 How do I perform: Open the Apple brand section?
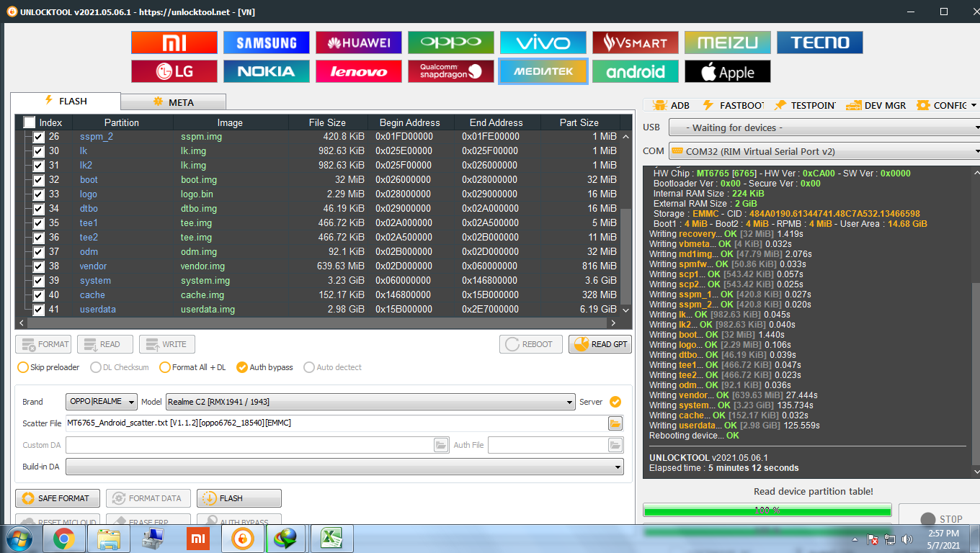(x=728, y=71)
